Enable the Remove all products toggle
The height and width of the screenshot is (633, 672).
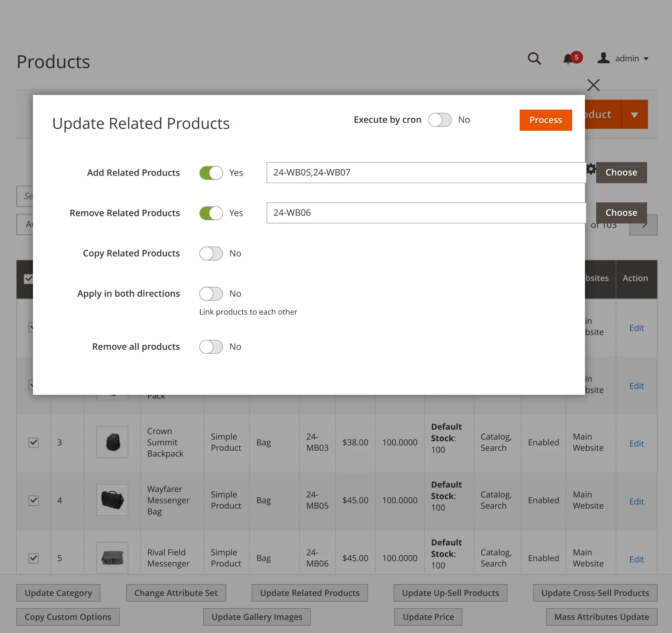point(211,347)
